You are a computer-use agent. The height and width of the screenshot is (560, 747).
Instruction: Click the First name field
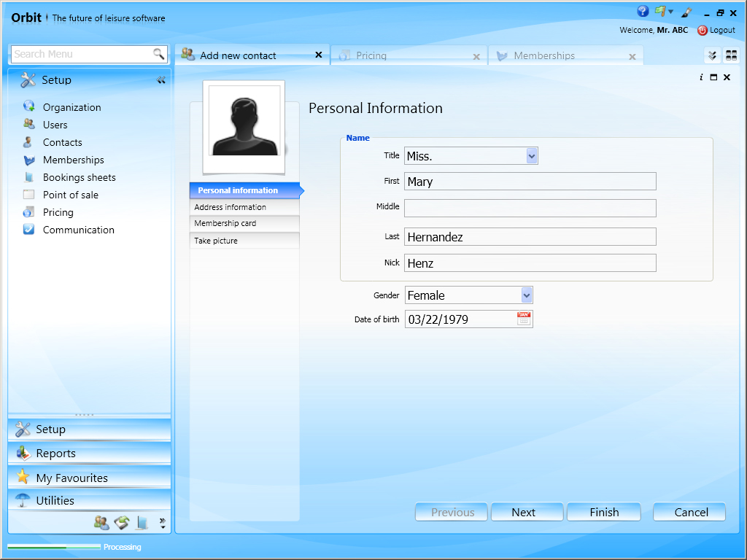click(x=530, y=182)
